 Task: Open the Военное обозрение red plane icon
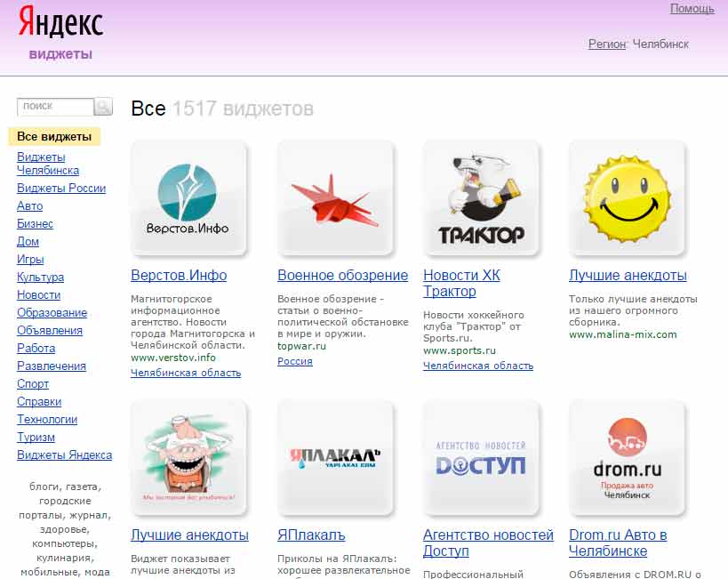tap(335, 198)
